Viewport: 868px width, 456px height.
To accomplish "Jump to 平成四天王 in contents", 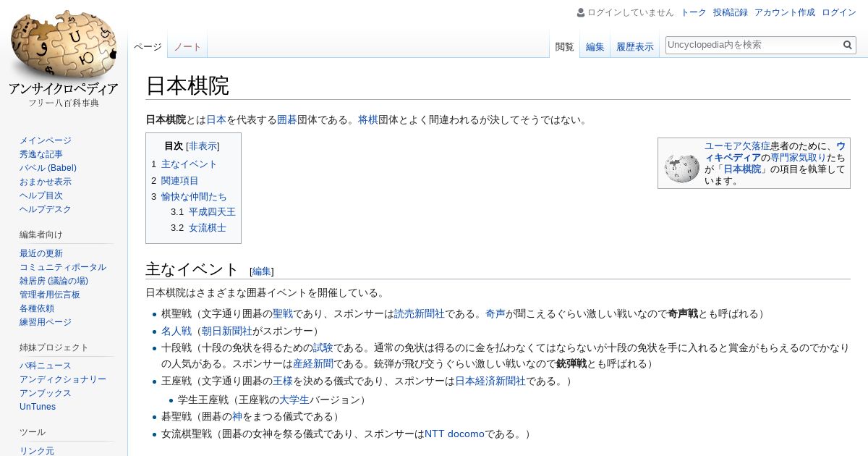I will (x=212, y=212).
